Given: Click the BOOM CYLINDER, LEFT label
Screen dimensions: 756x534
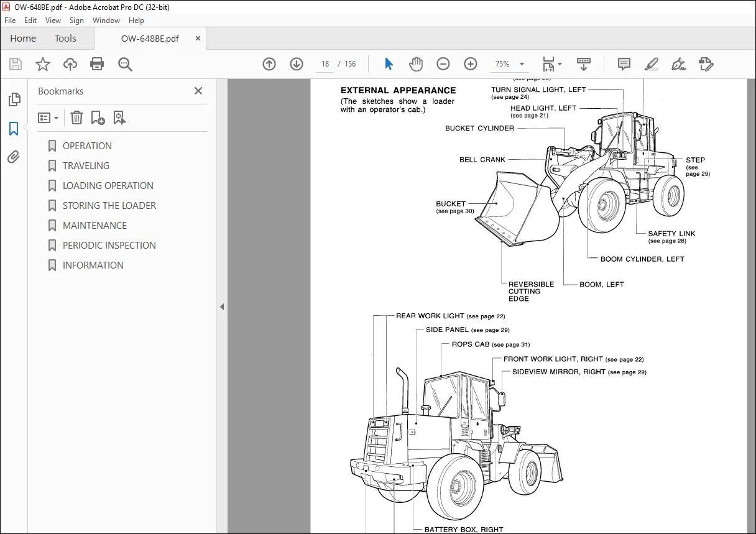Looking at the screenshot, I should (x=642, y=259).
